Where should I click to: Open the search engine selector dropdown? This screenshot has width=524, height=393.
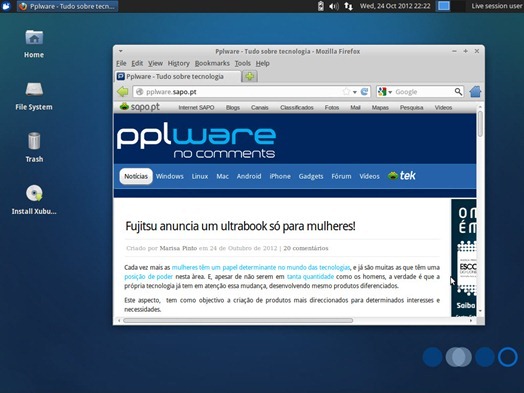385,92
